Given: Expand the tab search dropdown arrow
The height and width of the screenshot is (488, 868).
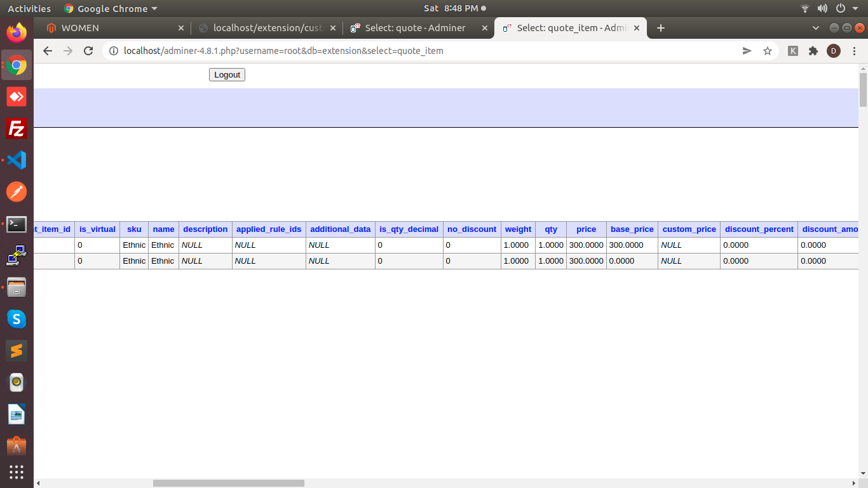Looking at the screenshot, I should coord(816,28).
